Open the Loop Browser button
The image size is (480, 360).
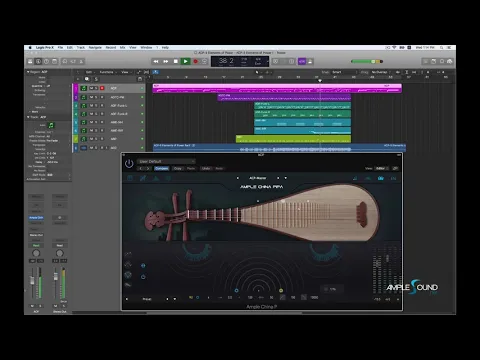442,61
